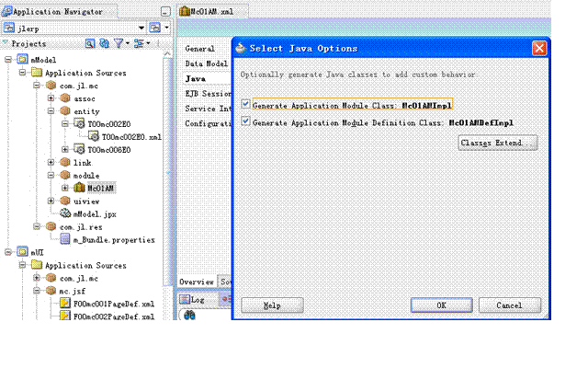Expand the uiview package node
This screenshot has height=368, width=588.
coord(51,201)
